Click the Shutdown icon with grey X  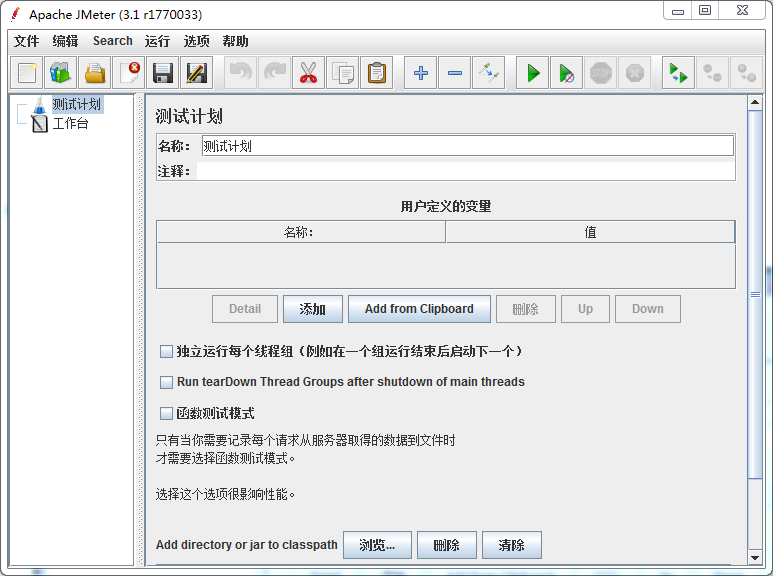click(x=634, y=73)
